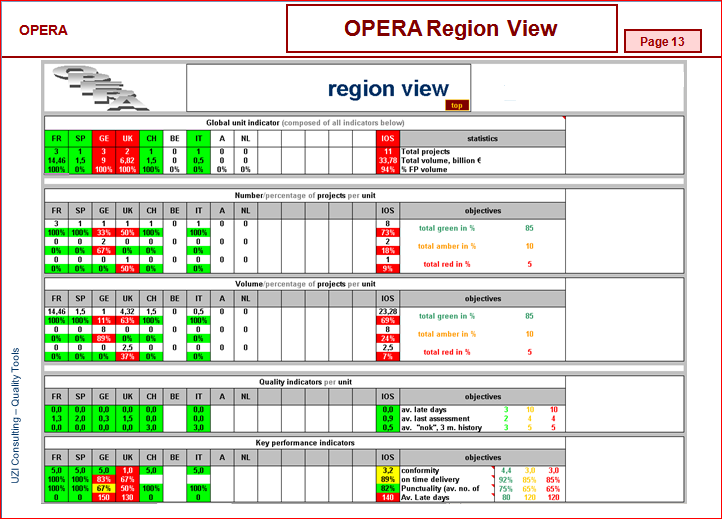This screenshot has height=519, width=722.
Task: Click the OPERA 3D logo graphic
Action: pos(98,87)
